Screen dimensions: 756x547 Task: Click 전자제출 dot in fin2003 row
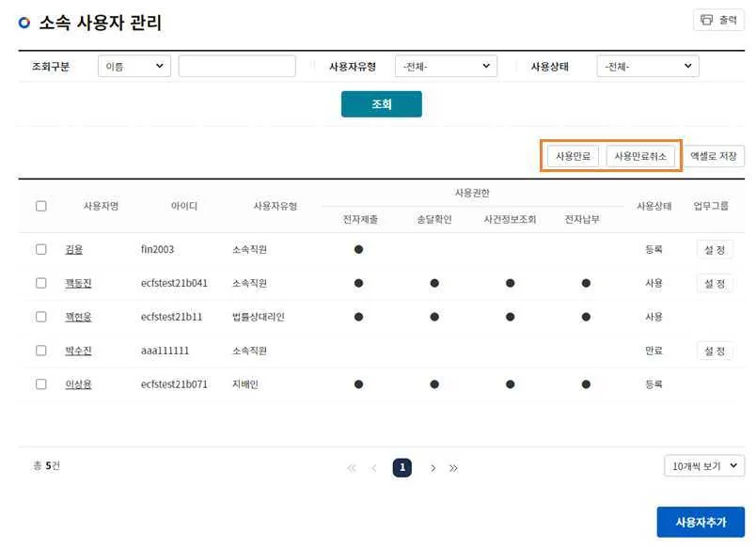pos(358,250)
